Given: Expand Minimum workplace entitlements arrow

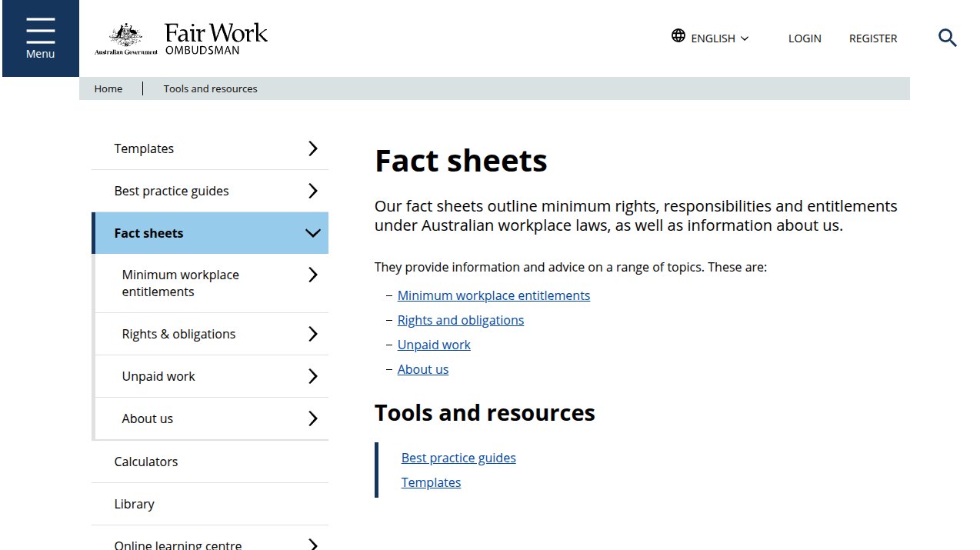Looking at the screenshot, I should pos(312,275).
